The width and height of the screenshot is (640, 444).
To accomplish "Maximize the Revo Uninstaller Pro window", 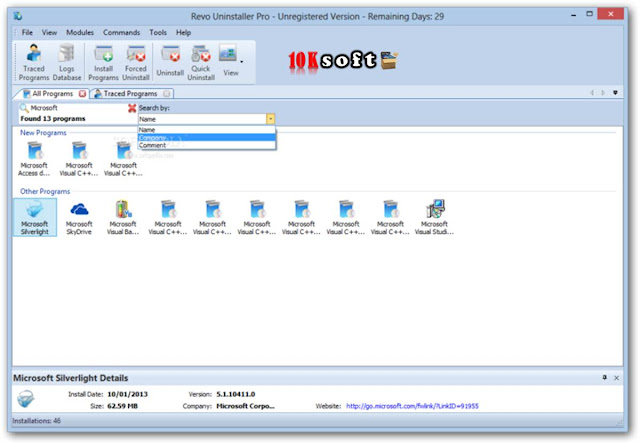I will coord(589,14).
